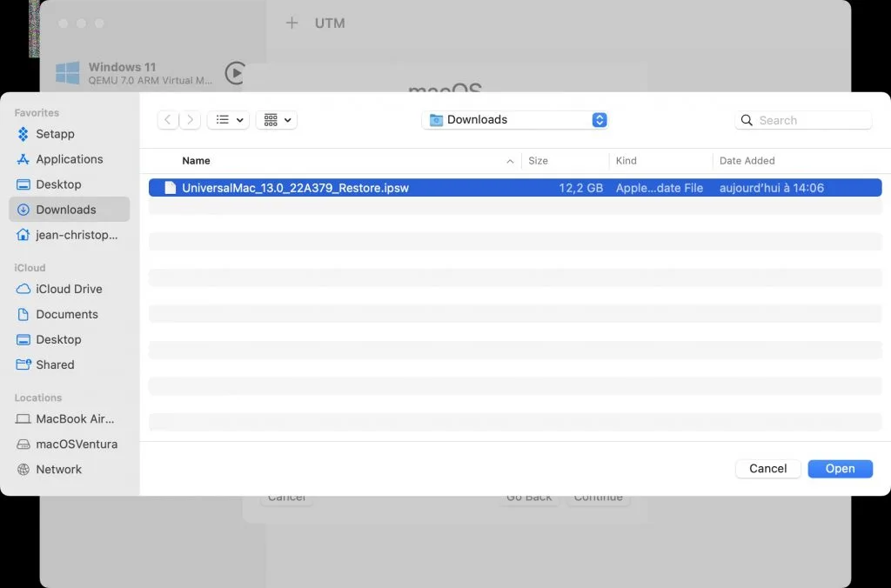Click the plus button in UTM window
The image size is (891, 588).
291,23
